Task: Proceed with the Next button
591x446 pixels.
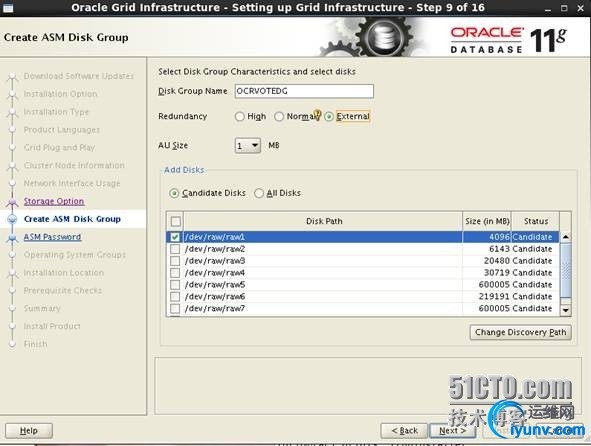Action: click(x=452, y=431)
